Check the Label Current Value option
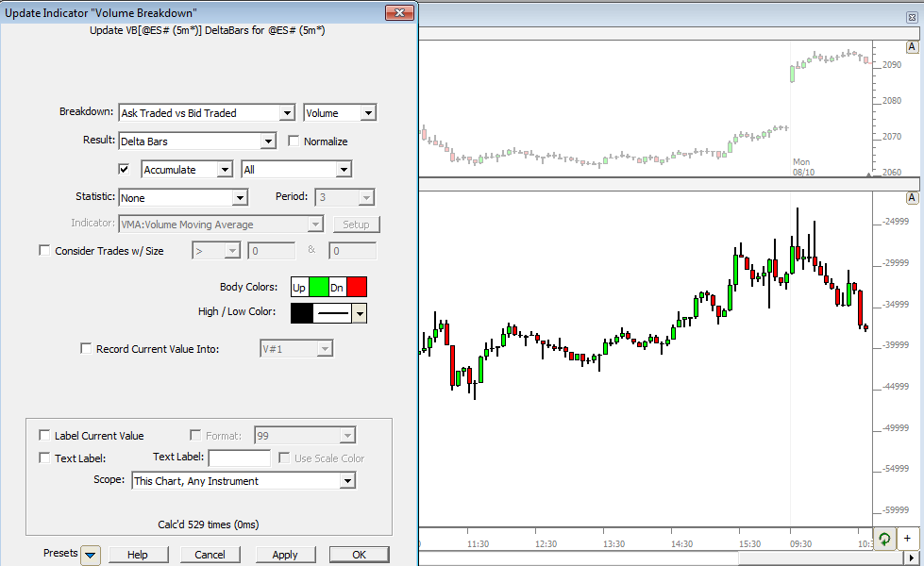The width and height of the screenshot is (924, 566). [44, 436]
